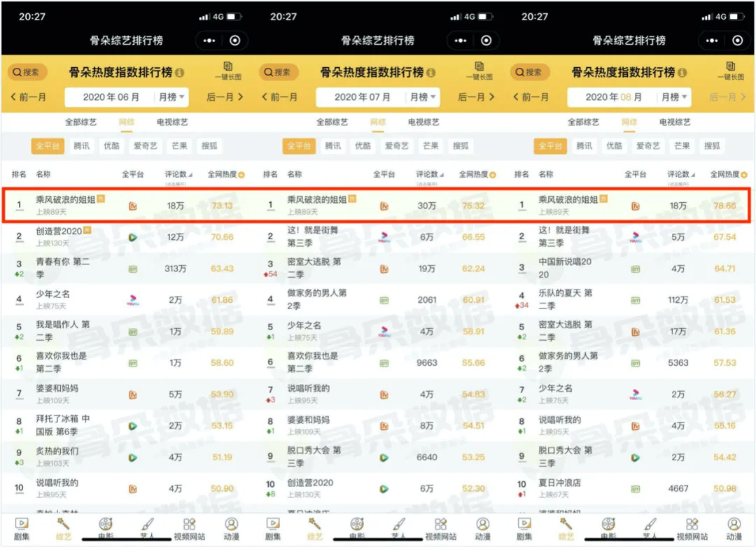
Task: Select the 优酷 filter in the 06月 screen
Action: (x=111, y=146)
